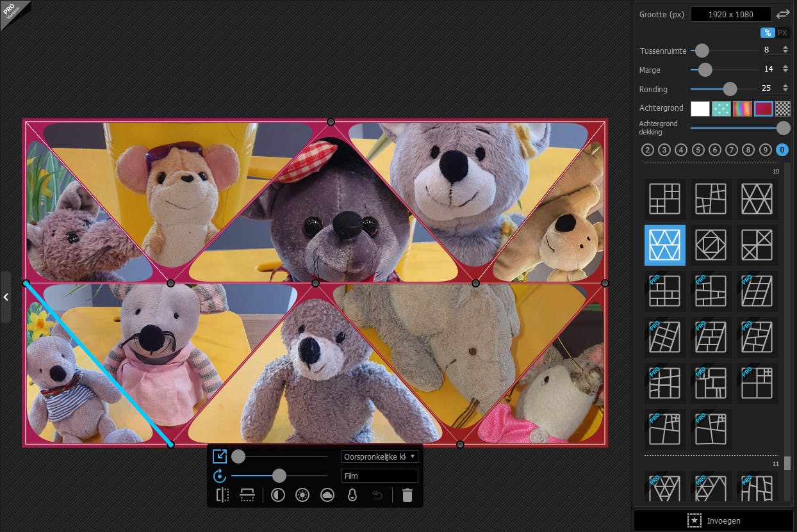Switch units to PX
The image size is (797, 532).
783,33
